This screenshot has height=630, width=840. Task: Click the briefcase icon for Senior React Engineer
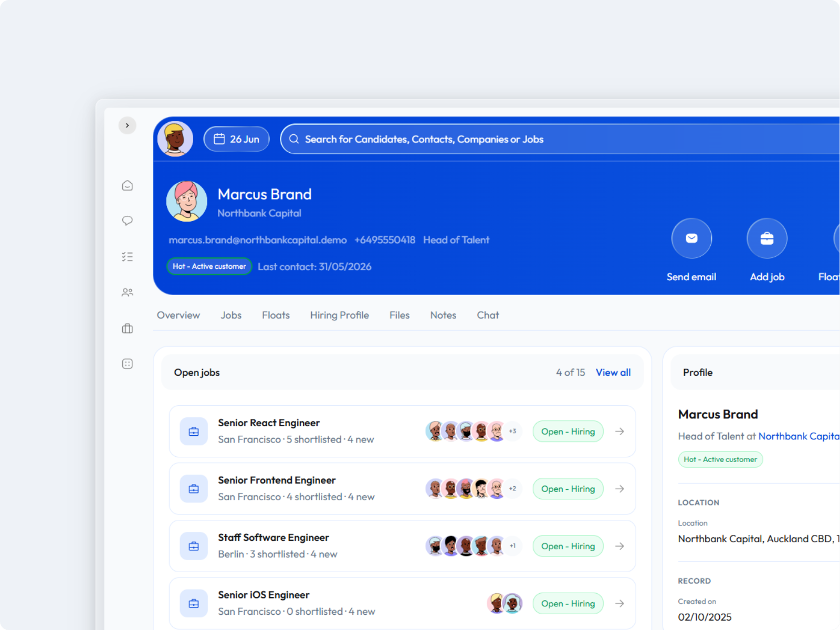pos(194,432)
